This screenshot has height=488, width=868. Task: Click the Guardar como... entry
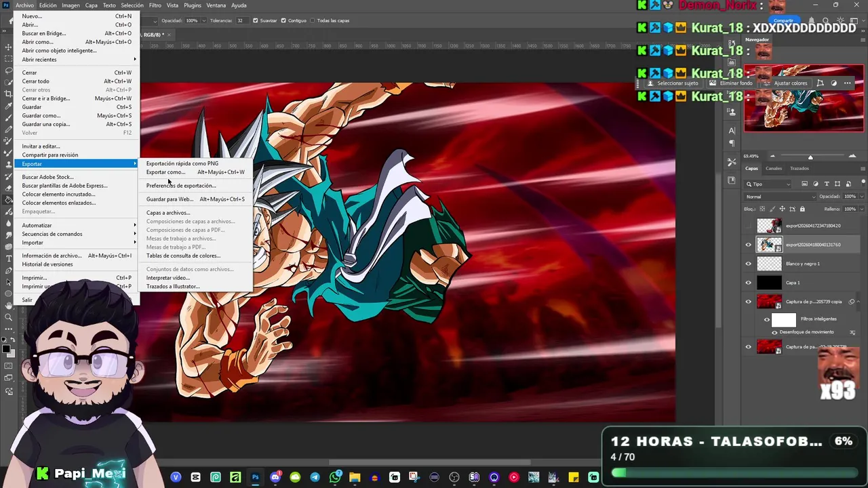pyautogui.click(x=77, y=116)
